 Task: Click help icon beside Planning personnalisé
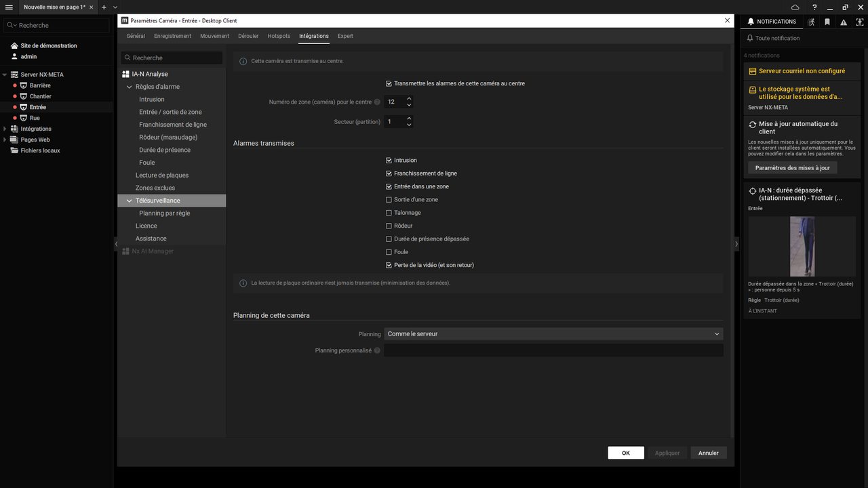(377, 350)
